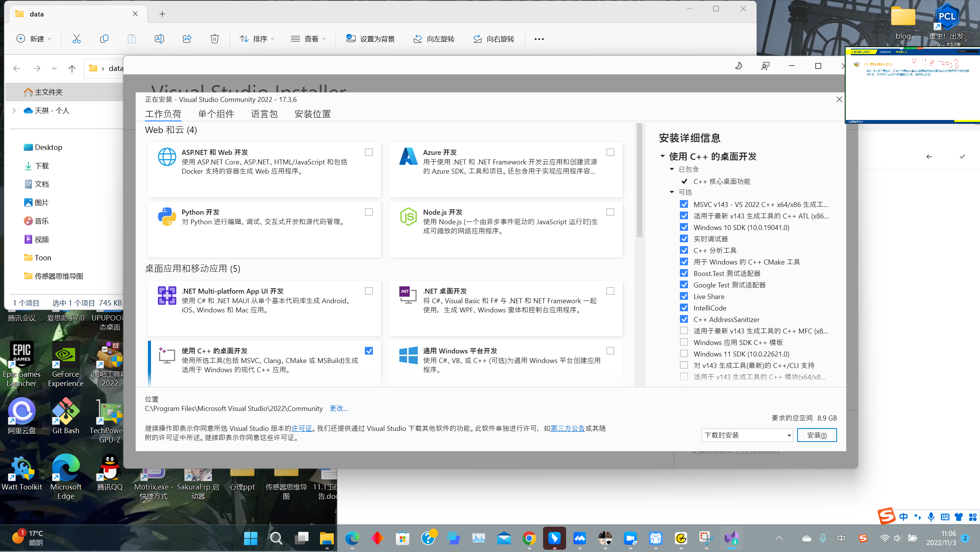Select the '工作负荷' tab

[x=163, y=114]
